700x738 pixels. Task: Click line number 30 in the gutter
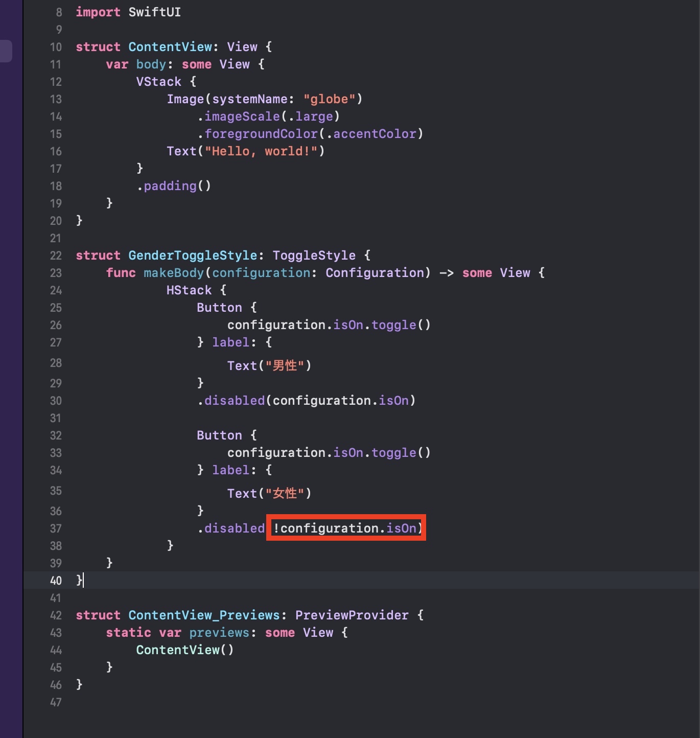(56, 401)
